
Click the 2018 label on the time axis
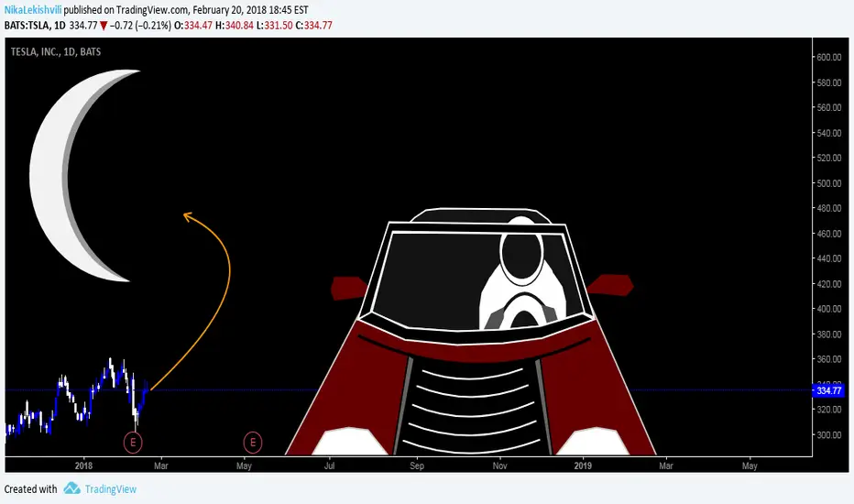point(83,466)
